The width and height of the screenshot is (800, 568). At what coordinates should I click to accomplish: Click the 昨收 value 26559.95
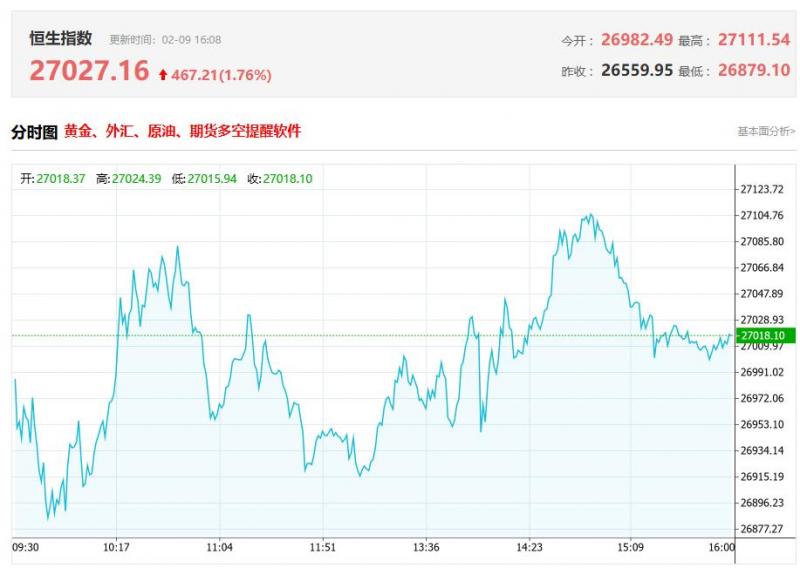636,71
